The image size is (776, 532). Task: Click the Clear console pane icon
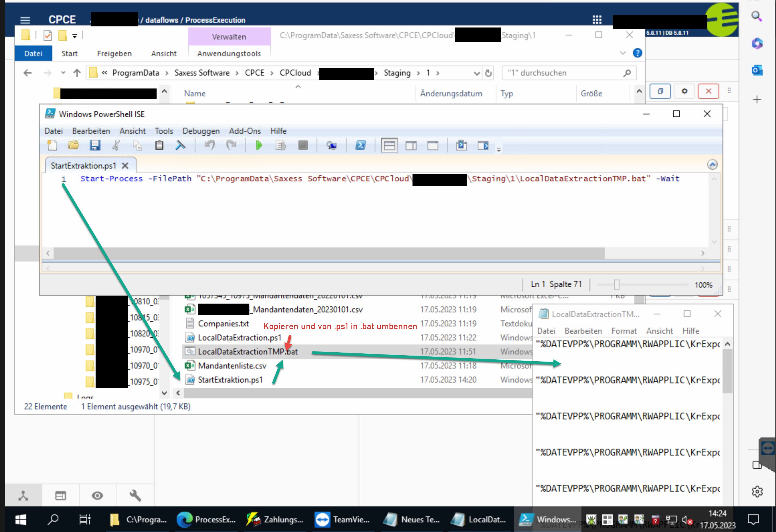coord(180,146)
